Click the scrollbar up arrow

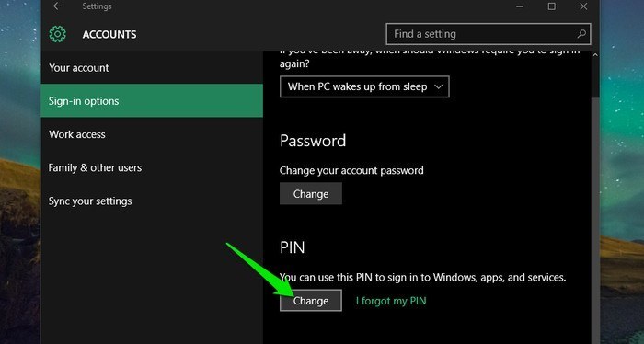pyautogui.click(x=595, y=54)
